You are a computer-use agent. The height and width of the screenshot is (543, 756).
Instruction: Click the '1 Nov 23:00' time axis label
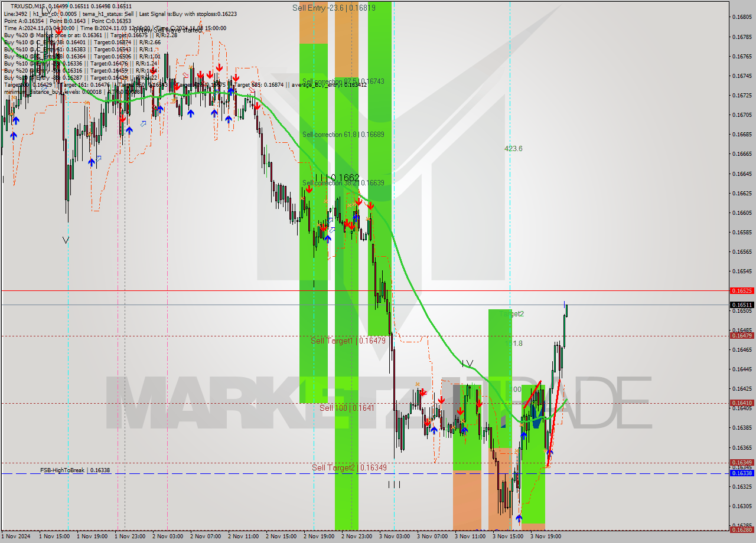[130, 537]
